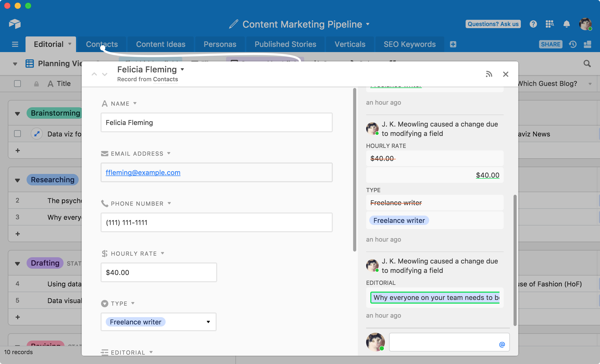The image size is (600, 364).
Task: Click the Phone Number field phone icon
Action: (x=105, y=204)
